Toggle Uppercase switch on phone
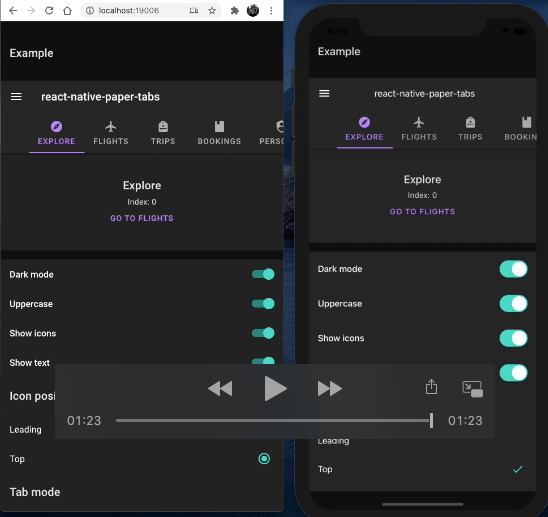Image resolution: width=548 pixels, height=517 pixels. 513,304
